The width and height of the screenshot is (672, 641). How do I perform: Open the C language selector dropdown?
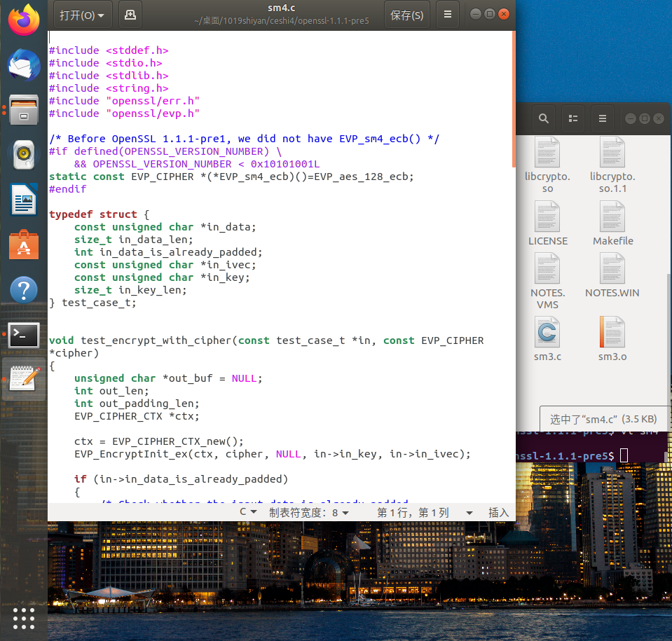[x=248, y=513]
